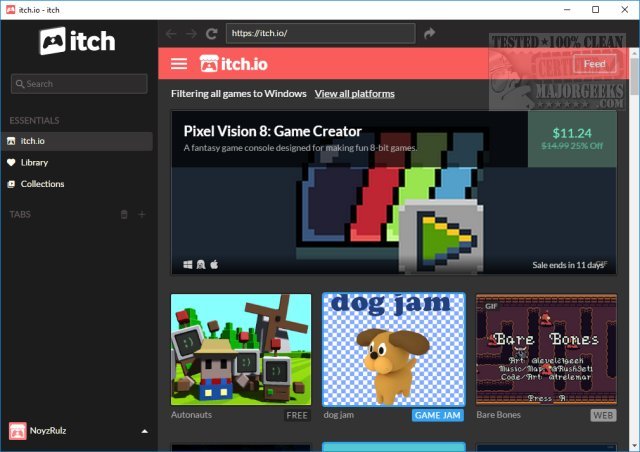The width and height of the screenshot is (640, 452).
Task: Click the GIF badge on Bare Bones
Action: click(x=491, y=306)
